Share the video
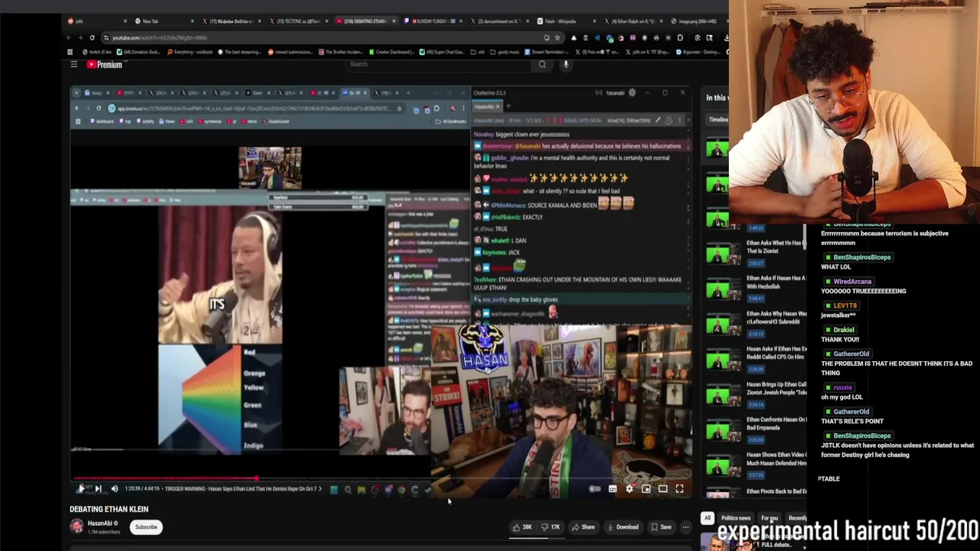980x551 pixels. [583, 527]
